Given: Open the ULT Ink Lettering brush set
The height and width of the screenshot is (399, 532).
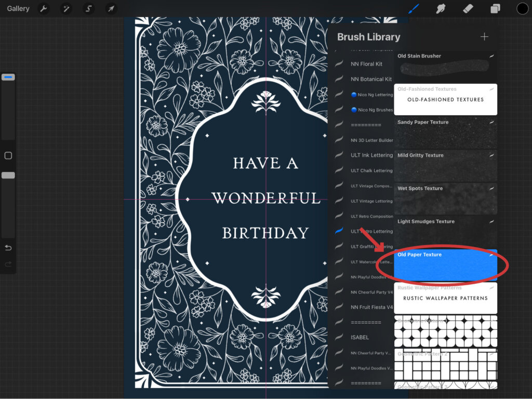Looking at the screenshot, I should coord(371,155).
